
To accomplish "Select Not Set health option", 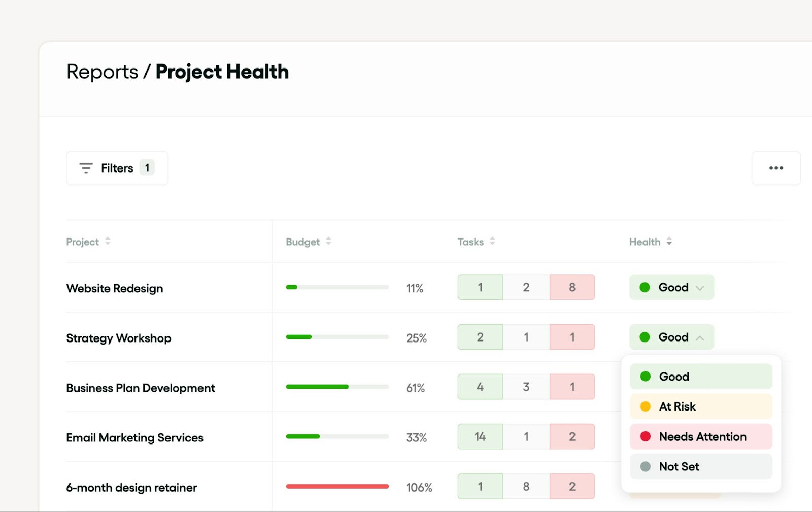I will (701, 466).
